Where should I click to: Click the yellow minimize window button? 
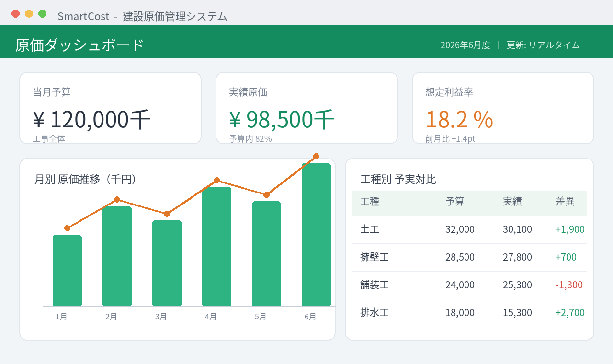29,13
